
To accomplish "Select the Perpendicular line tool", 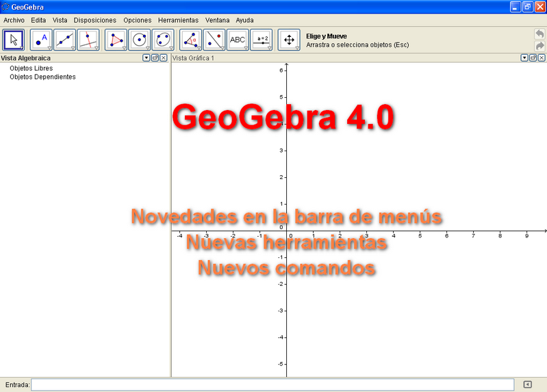I will pos(88,40).
